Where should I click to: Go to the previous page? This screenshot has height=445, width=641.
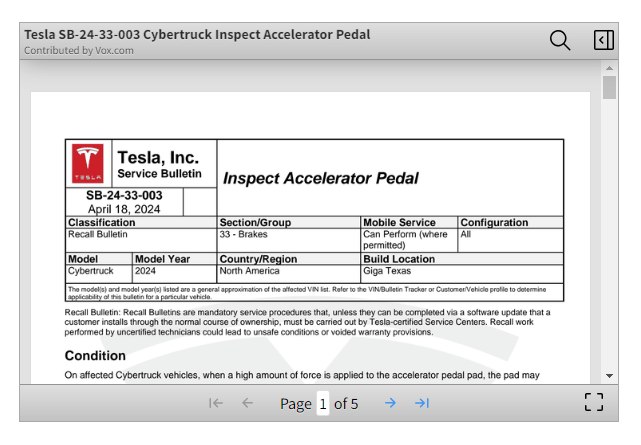pyautogui.click(x=248, y=403)
